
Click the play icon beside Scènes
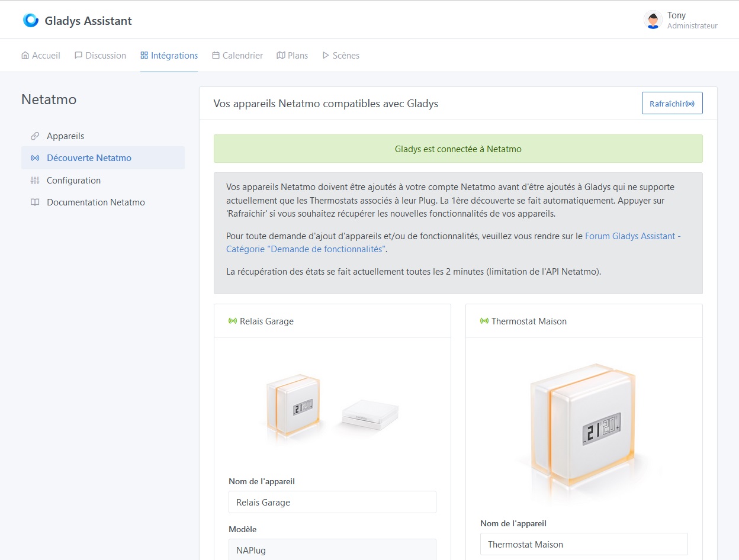pos(325,55)
